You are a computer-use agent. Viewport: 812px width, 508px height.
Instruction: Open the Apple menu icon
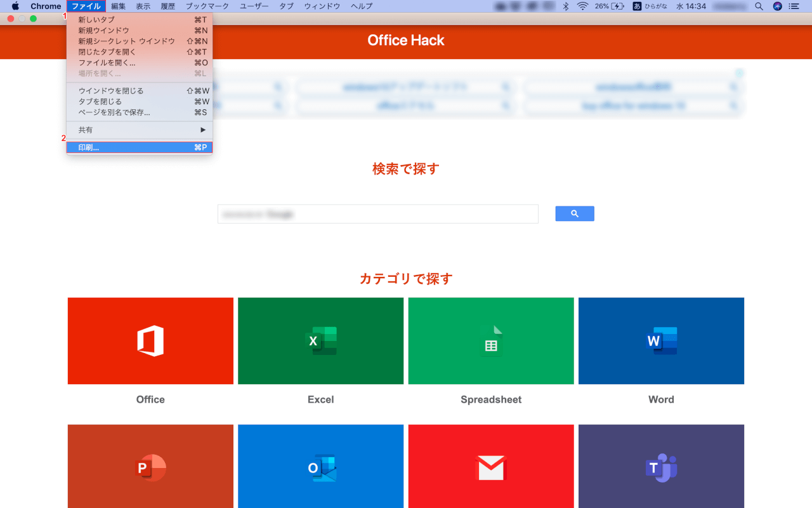15,6
